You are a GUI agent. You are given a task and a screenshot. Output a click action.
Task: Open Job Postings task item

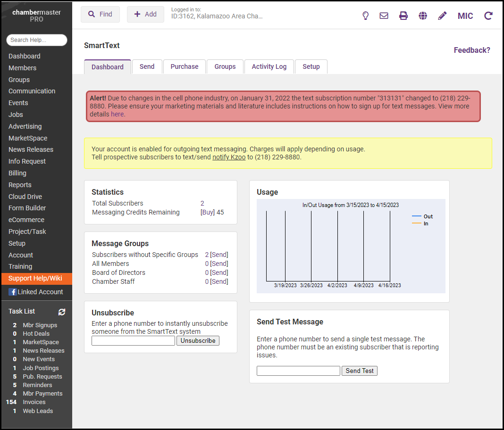(x=41, y=368)
